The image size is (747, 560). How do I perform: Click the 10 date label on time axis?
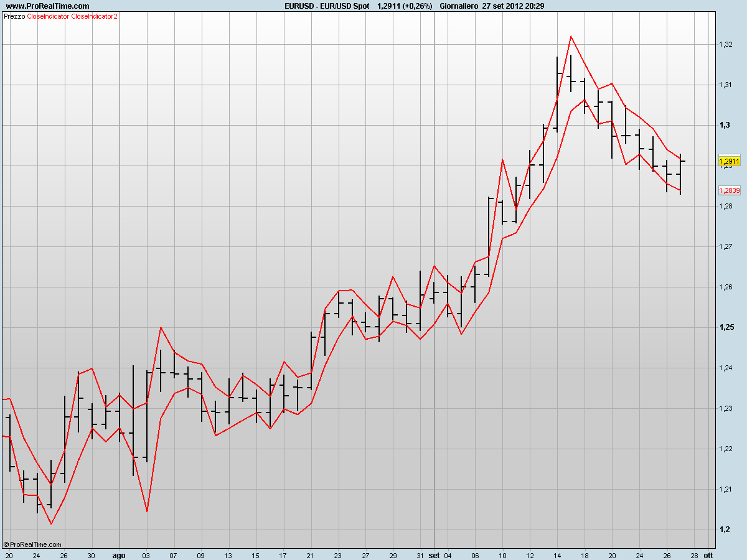tap(502, 554)
